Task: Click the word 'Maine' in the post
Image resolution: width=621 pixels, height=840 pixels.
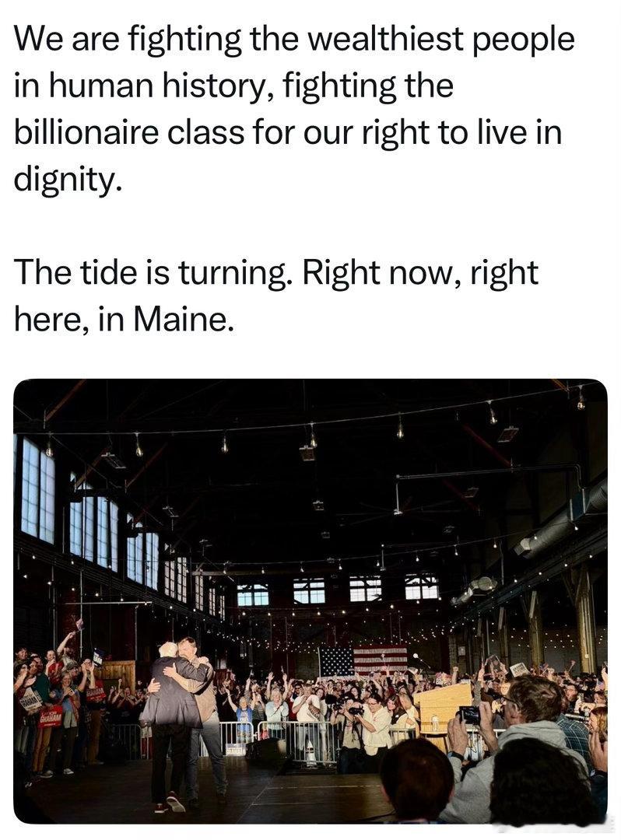Action: [181, 320]
